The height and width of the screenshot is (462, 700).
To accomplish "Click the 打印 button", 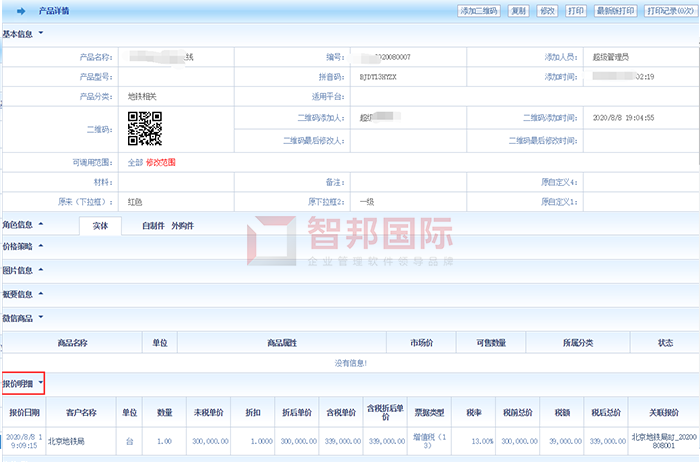I will click(x=575, y=11).
